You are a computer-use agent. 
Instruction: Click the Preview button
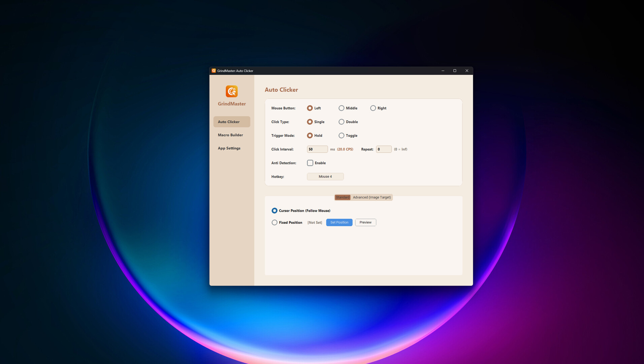coord(365,222)
